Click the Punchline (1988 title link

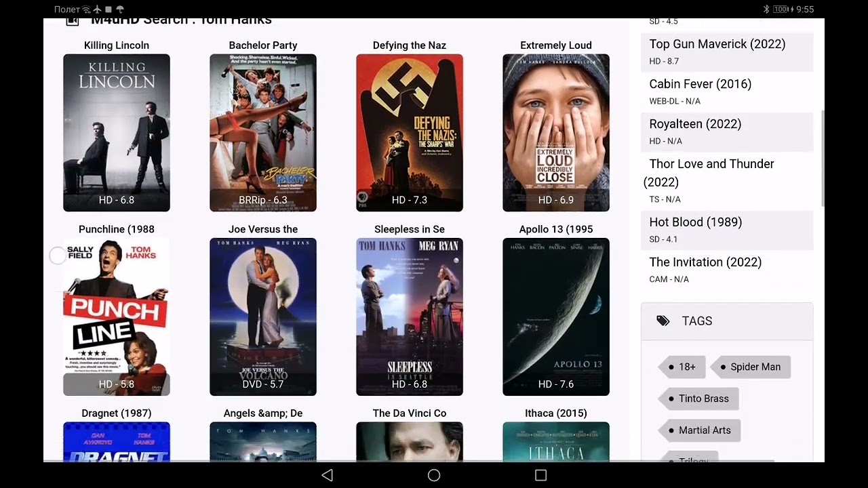pos(117,229)
